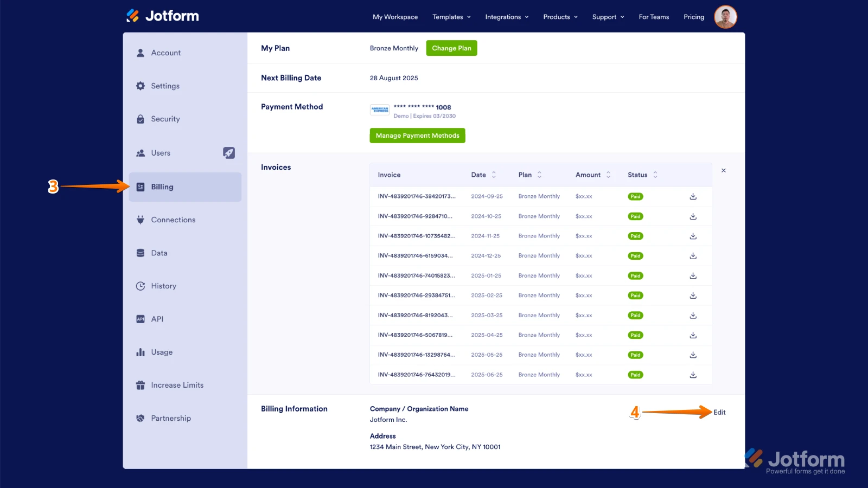Screen dimensions: 868x488
Task: Edit the Billing Information
Action: (x=719, y=412)
